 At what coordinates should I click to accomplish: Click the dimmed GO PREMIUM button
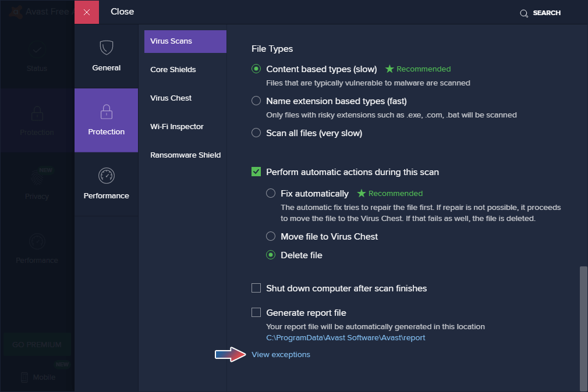point(37,344)
